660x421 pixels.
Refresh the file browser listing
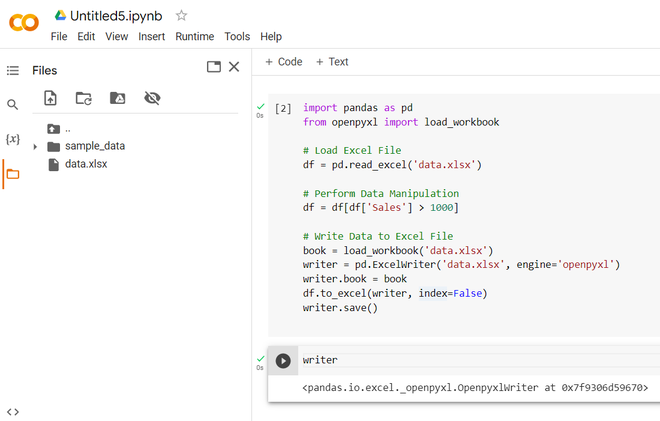point(84,98)
